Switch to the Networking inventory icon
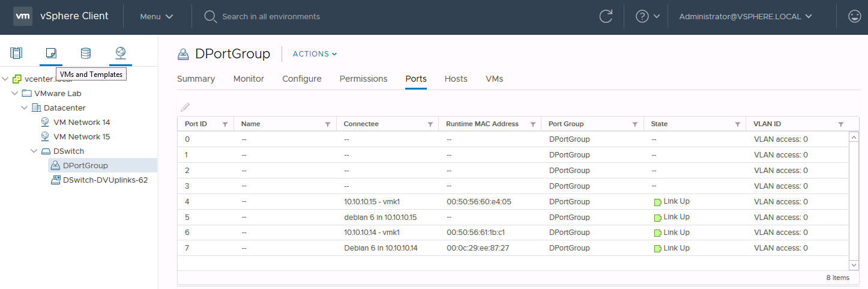 click(121, 53)
